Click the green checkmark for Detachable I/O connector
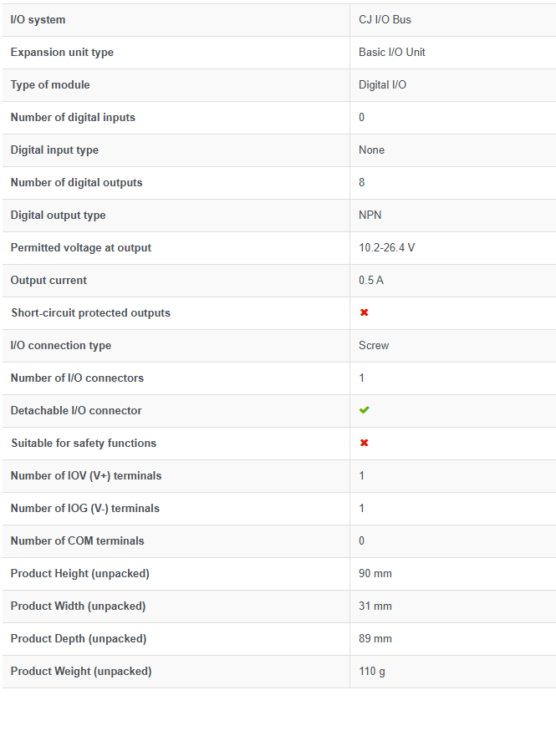 (x=365, y=410)
